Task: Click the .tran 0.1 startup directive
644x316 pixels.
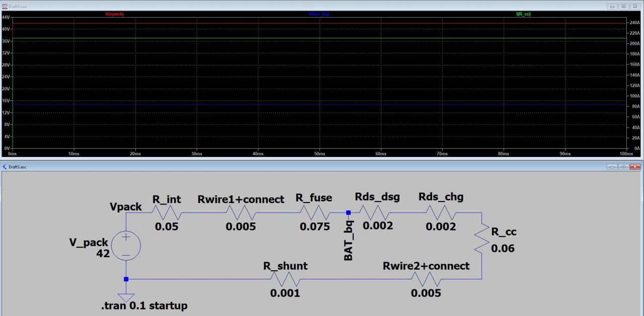Action: click(144, 305)
